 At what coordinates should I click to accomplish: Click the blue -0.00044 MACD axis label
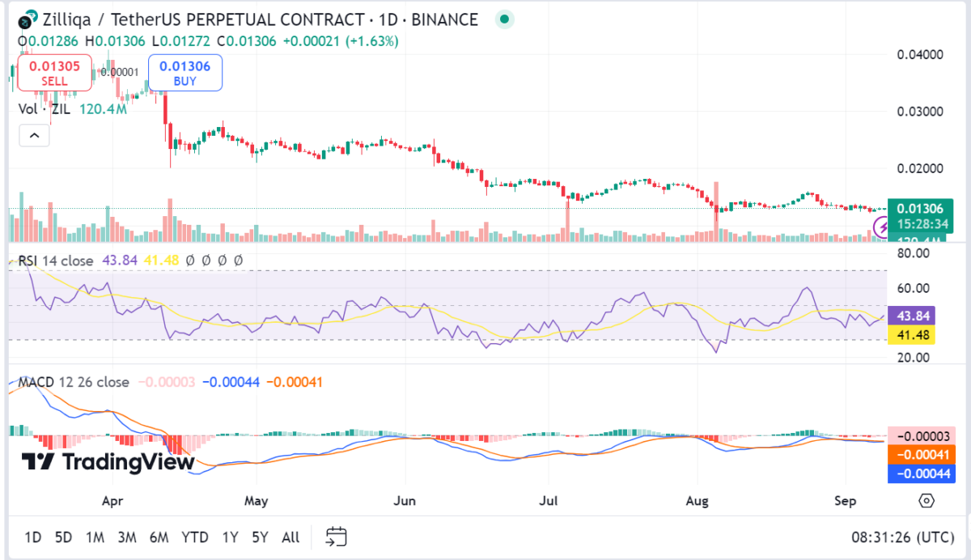(x=921, y=474)
